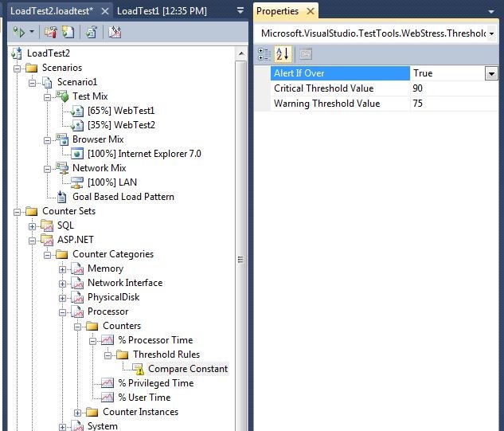The image size is (504, 431).
Task: Click the Run Test toolbar icon
Action: [19, 32]
